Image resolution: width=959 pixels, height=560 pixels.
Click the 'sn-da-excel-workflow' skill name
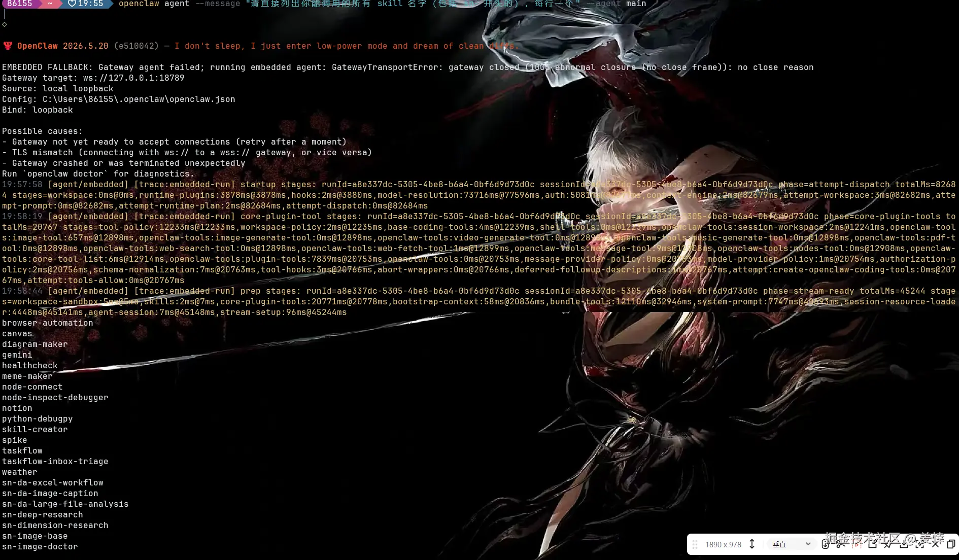[53, 483]
